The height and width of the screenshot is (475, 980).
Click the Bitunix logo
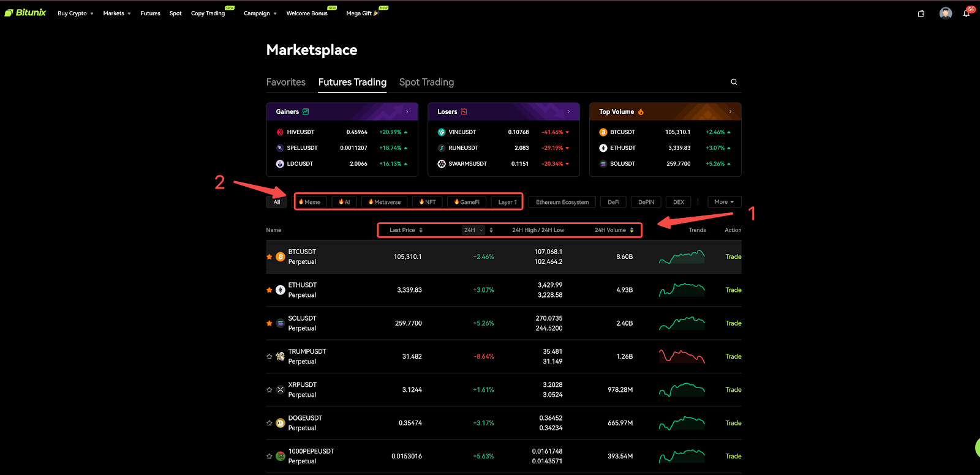coord(25,12)
